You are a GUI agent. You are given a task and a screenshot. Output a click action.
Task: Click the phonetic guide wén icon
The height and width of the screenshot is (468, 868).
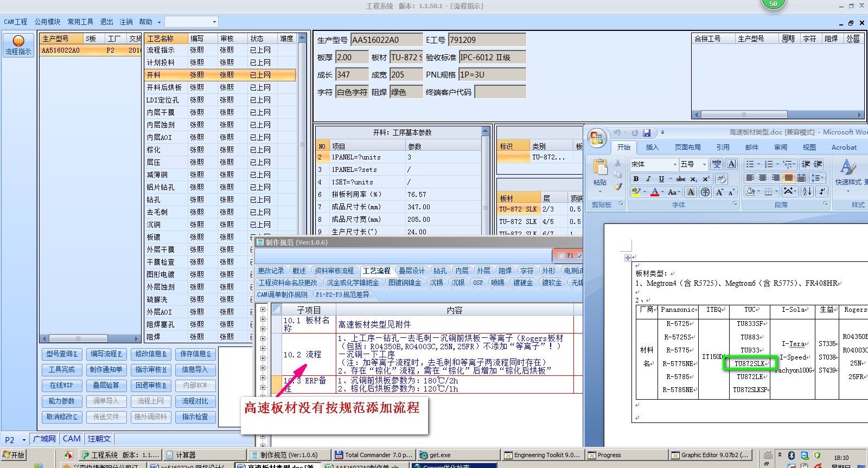[x=716, y=164]
